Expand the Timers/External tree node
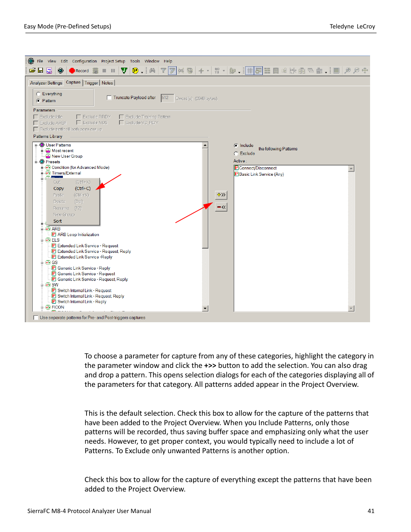The width and height of the screenshot is (411, 532). [x=42, y=173]
